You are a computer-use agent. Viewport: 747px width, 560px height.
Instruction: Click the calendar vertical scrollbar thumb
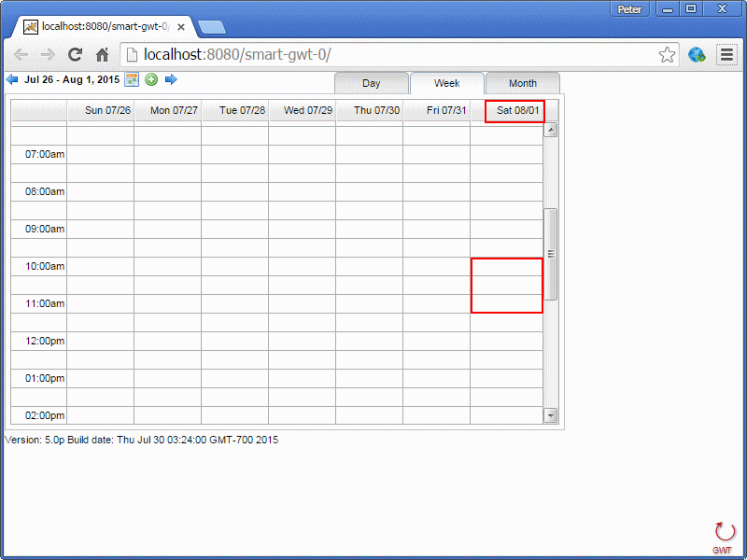coord(551,254)
